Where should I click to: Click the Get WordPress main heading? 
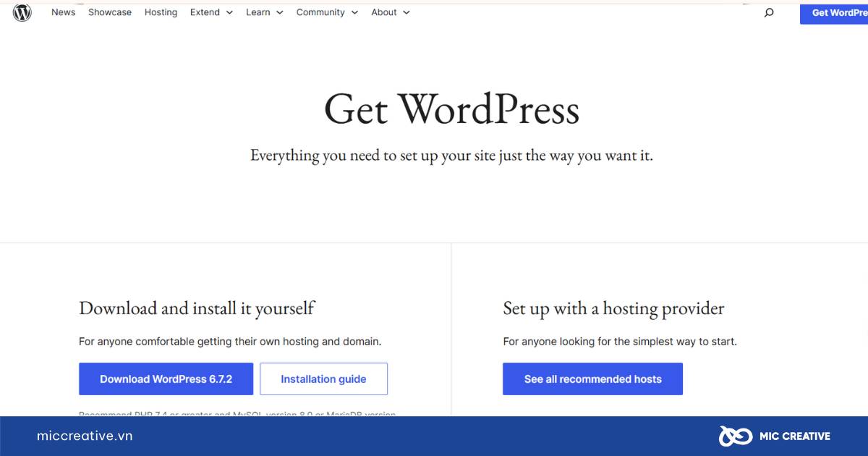451,110
